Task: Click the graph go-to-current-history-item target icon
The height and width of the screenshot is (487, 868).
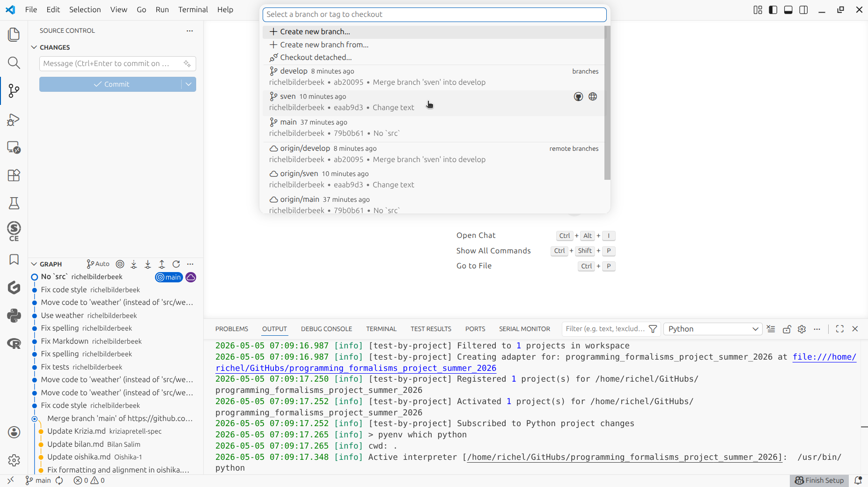Action: (120, 264)
